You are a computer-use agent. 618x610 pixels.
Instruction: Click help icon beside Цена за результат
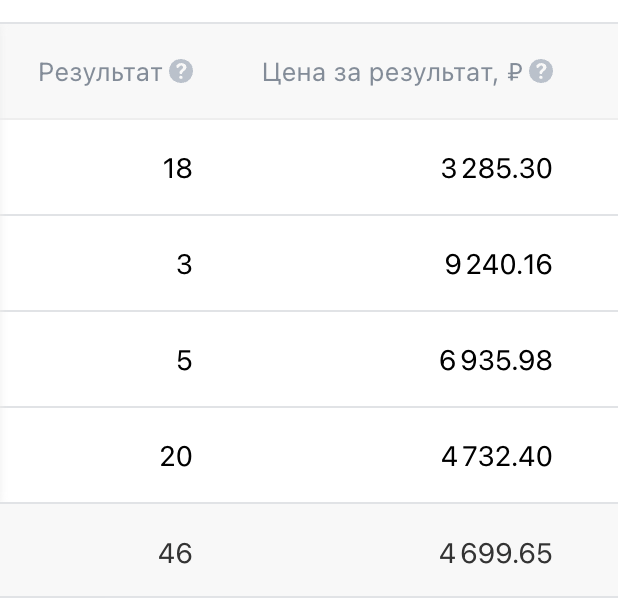point(541,72)
